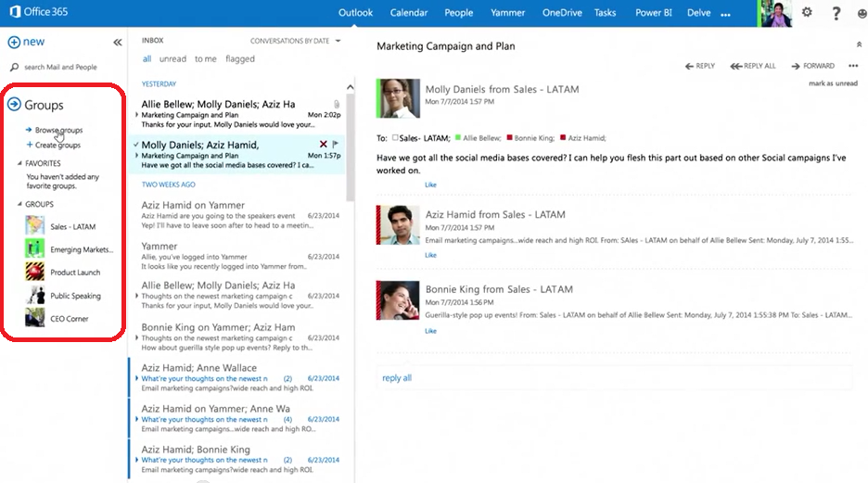Toggle the checkmark on the selected conversation
The image size is (868, 483).
click(x=135, y=145)
